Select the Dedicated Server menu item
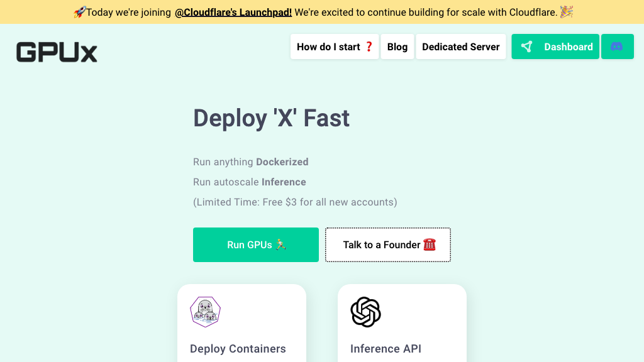The height and width of the screenshot is (362, 644). tap(461, 47)
